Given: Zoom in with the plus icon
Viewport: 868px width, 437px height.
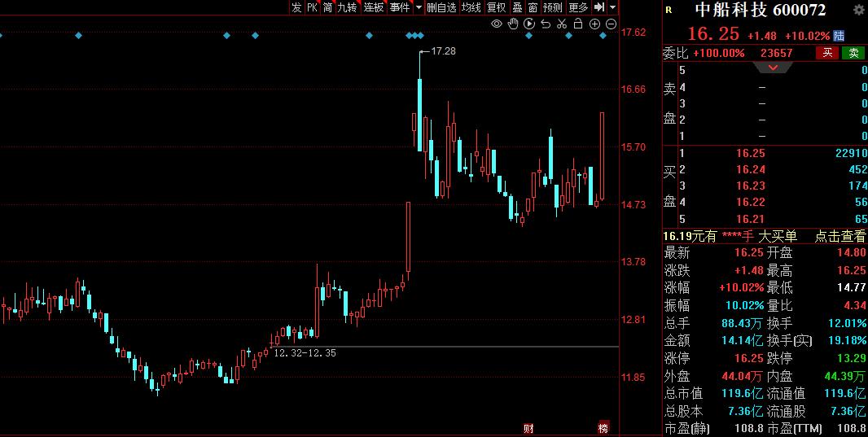Looking at the screenshot, I should tap(594, 24).
